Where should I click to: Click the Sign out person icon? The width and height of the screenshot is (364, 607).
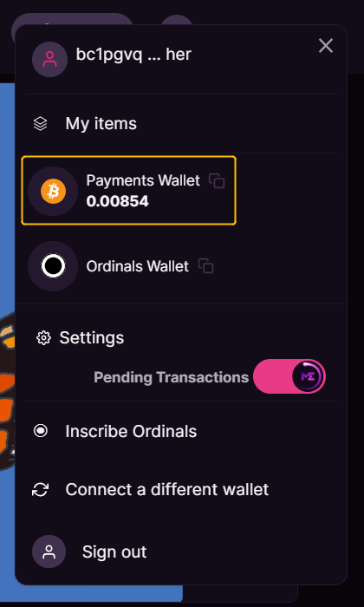pyautogui.click(x=49, y=552)
